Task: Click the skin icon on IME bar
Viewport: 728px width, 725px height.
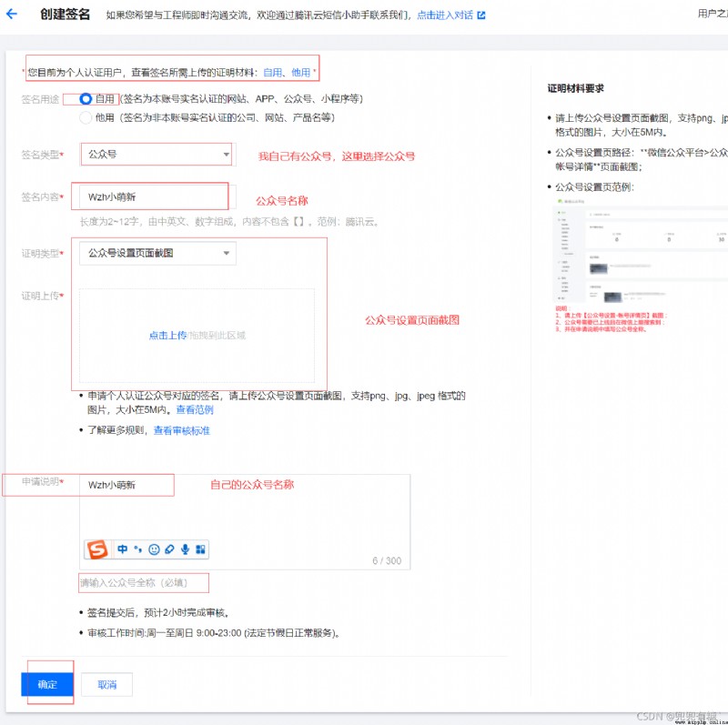Action: (169, 549)
